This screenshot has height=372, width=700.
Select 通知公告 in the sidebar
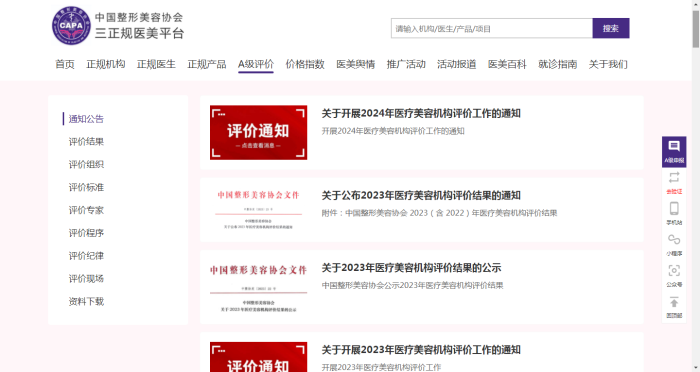pyautogui.click(x=86, y=119)
